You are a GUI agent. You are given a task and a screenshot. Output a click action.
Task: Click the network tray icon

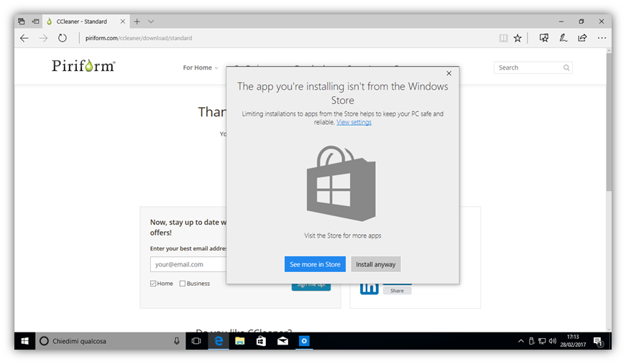coord(542,341)
